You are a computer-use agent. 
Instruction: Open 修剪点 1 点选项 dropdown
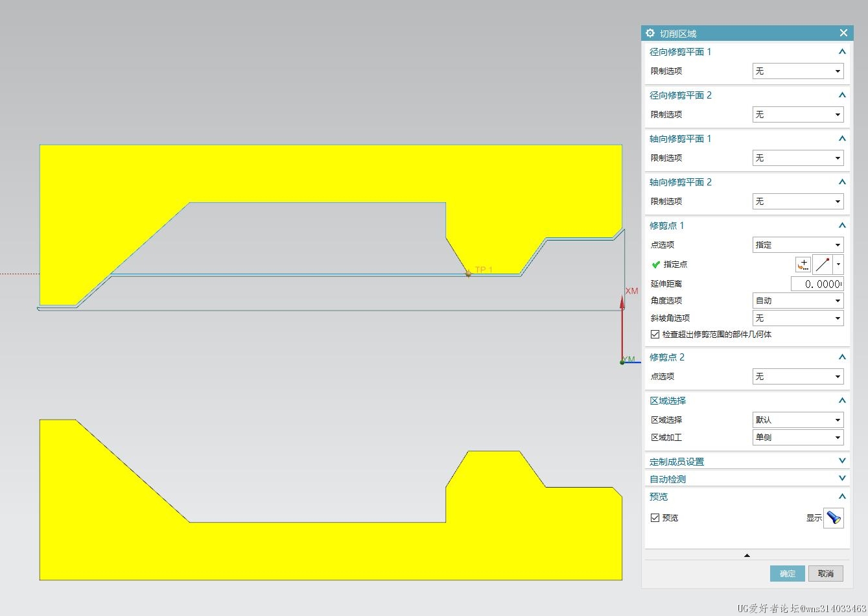798,245
